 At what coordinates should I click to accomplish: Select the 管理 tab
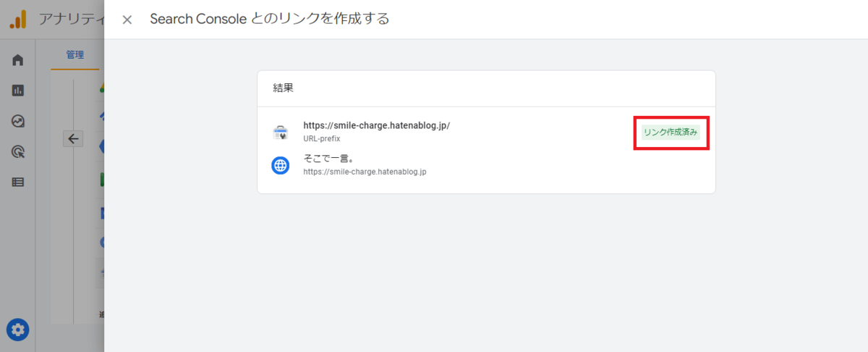(75, 55)
